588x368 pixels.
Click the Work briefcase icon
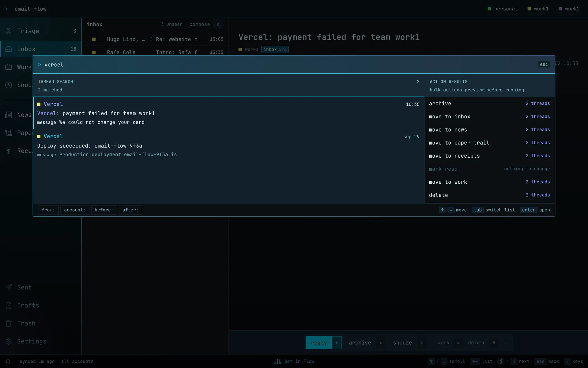tap(9, 67)
